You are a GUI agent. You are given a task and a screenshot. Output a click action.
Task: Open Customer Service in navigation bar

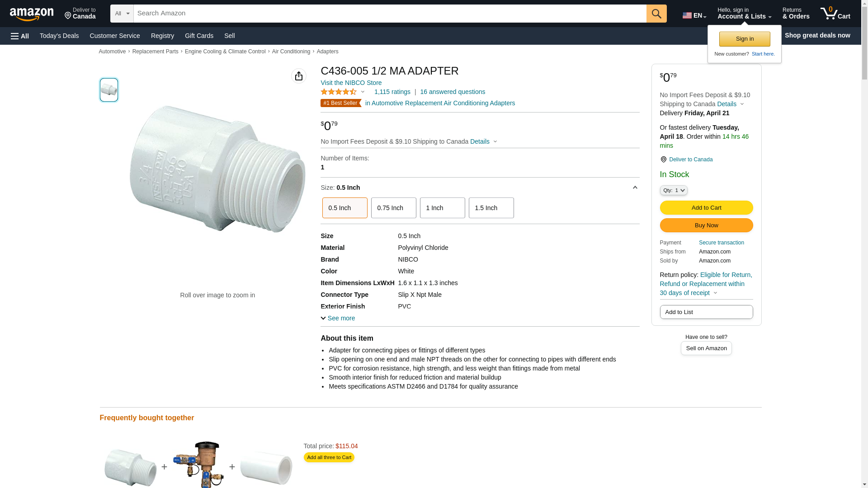point(115,36)
